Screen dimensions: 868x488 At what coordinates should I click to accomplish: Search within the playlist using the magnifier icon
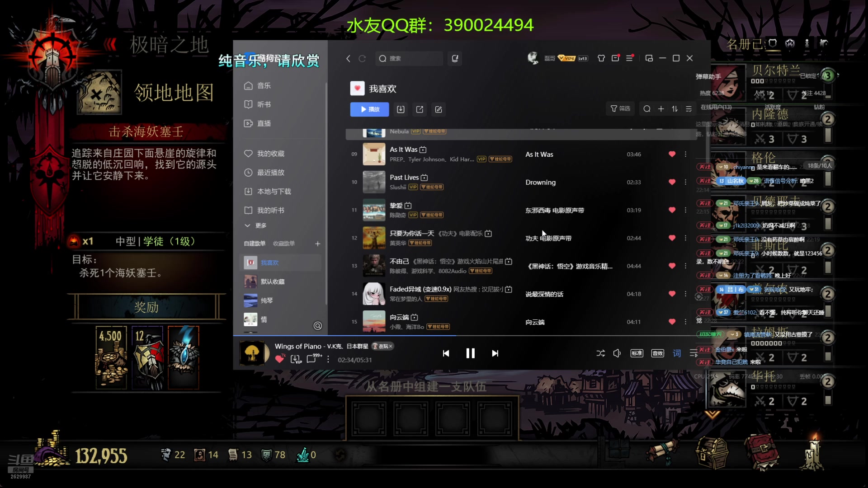[x=647, y=109]
